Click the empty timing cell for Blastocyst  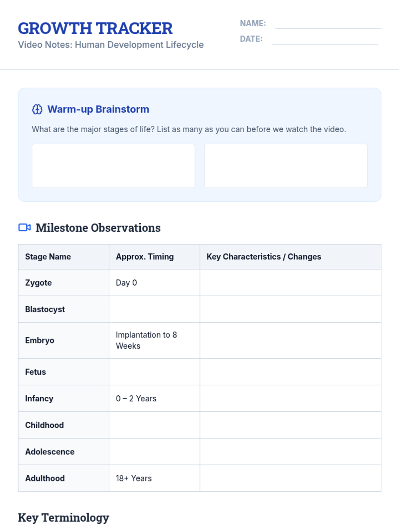(x=154, y=309)
